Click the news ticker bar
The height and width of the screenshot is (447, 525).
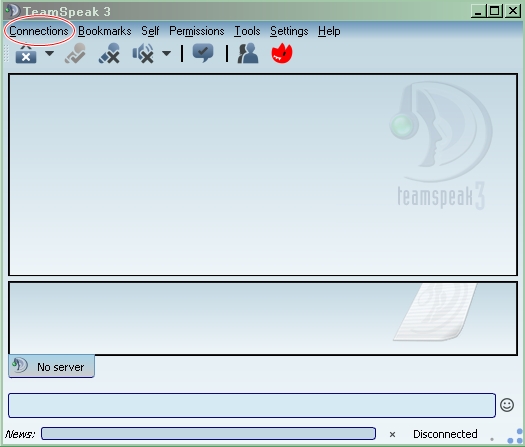(x=208, y=434)
